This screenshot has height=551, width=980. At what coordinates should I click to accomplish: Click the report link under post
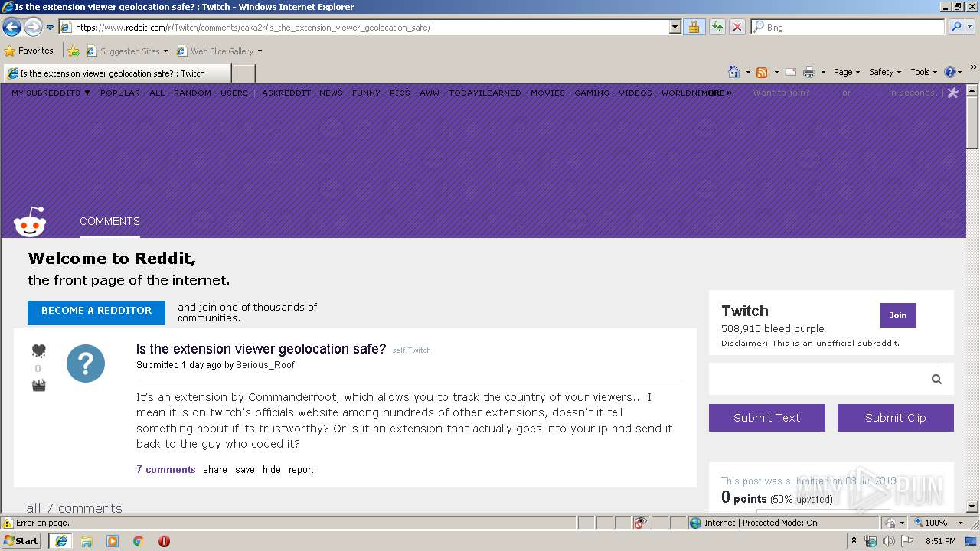point(301,470)
